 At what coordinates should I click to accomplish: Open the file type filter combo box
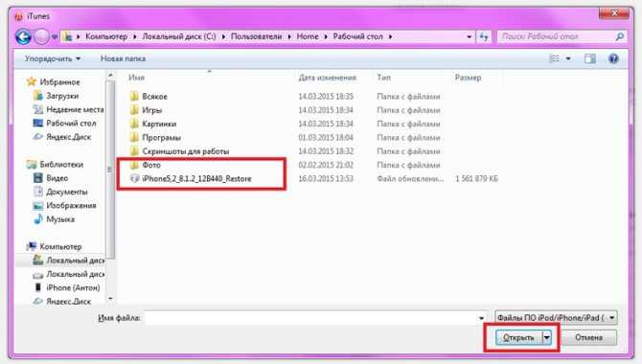(x=556, y=318)
